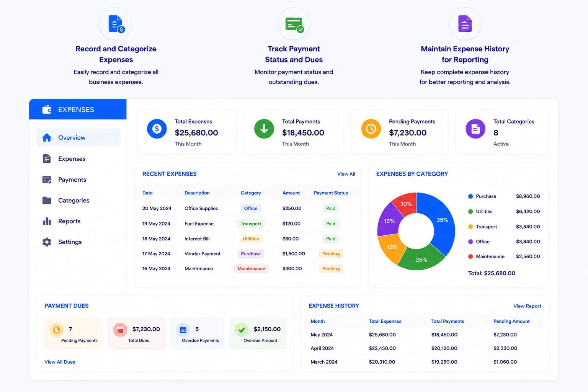This screenshot has height=392, width=588.
Task: Click the orange clock Pending Payments icon
Action: [x=371, y=129]
